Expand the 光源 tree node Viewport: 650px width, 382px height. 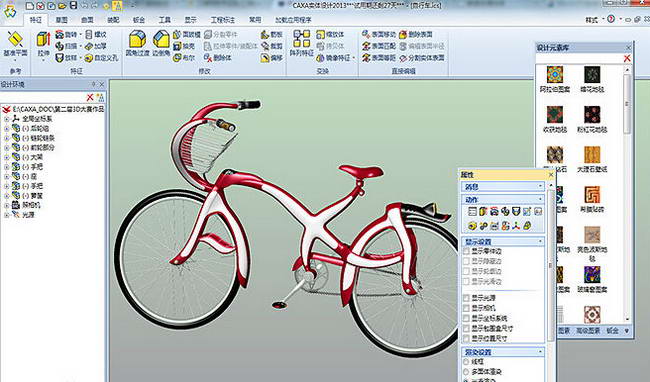[6, 215]
